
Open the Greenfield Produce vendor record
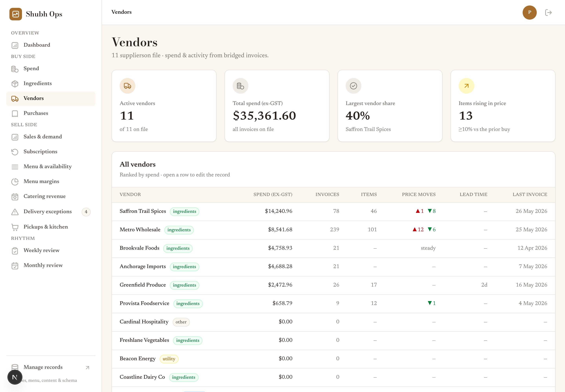coord(333,285)
